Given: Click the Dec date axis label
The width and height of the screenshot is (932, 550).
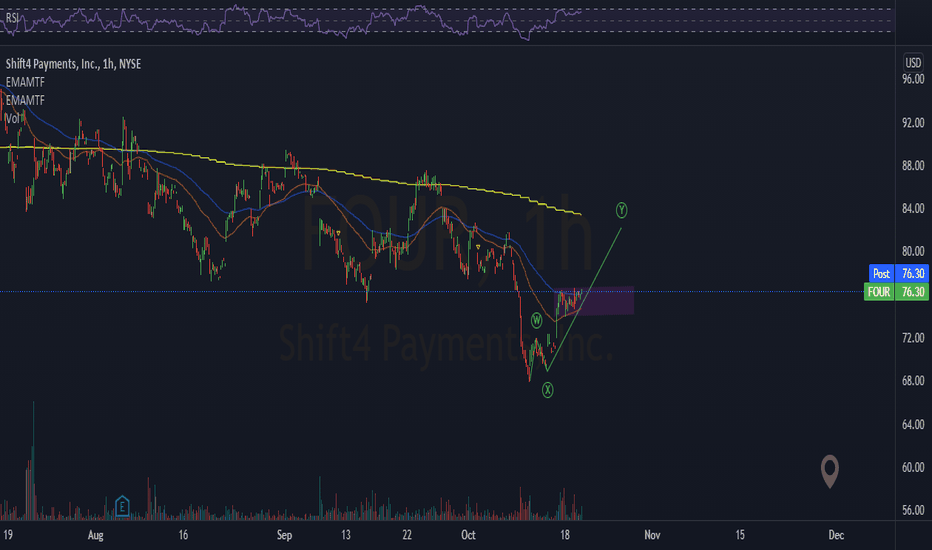Looking at the screenshot, I should 836,535.
